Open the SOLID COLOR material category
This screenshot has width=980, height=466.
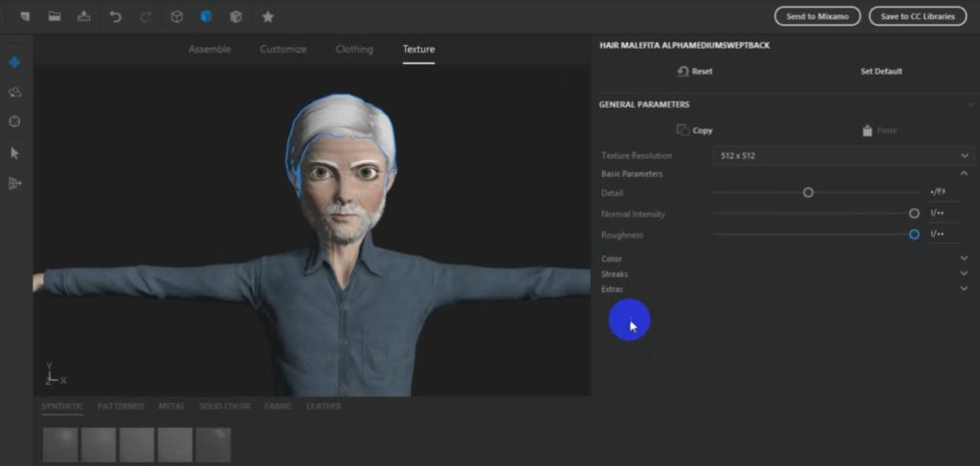224,406
